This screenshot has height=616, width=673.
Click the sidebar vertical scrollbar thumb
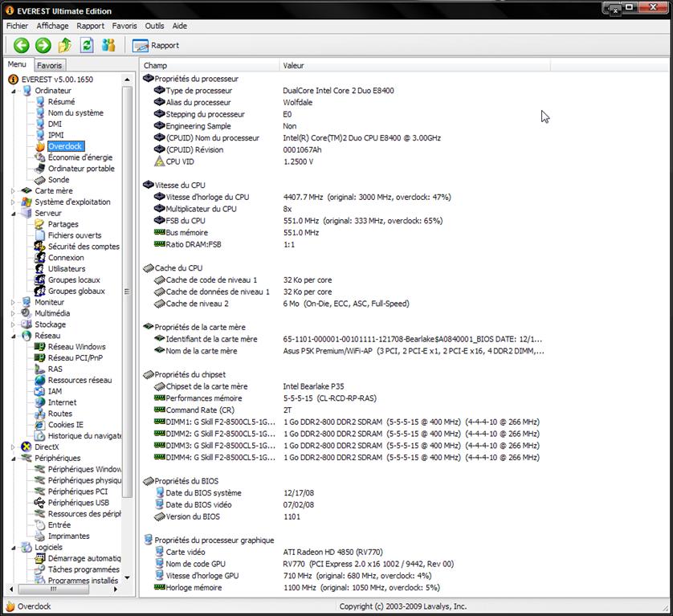(x=127, y=292)
